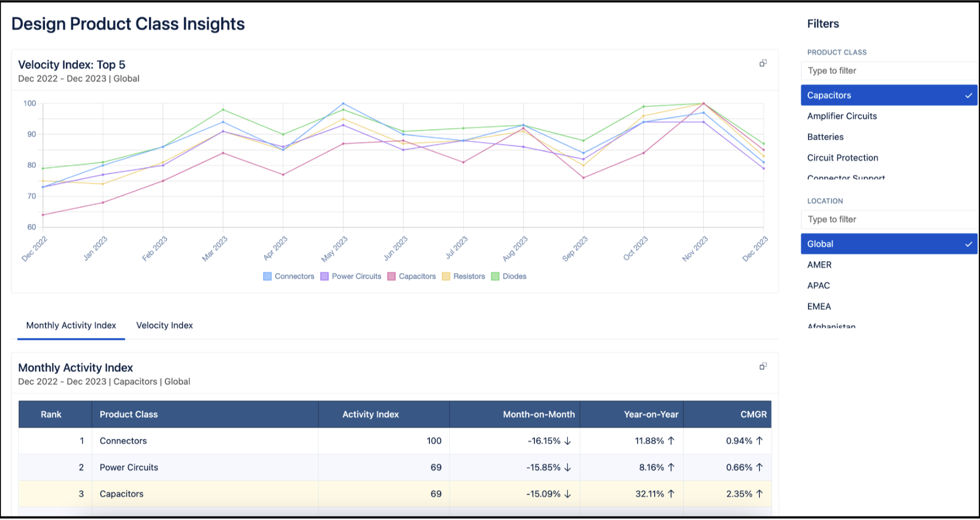Hide the Resistors line via legend
Screen dimensions: 980x520
tap(463, 276)
